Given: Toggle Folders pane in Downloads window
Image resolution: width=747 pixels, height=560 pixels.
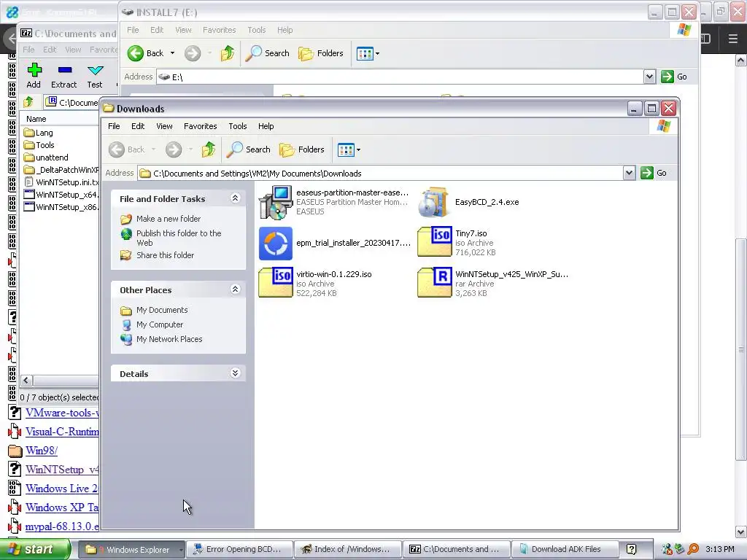Looking at the screenshot, I should 302,149.
